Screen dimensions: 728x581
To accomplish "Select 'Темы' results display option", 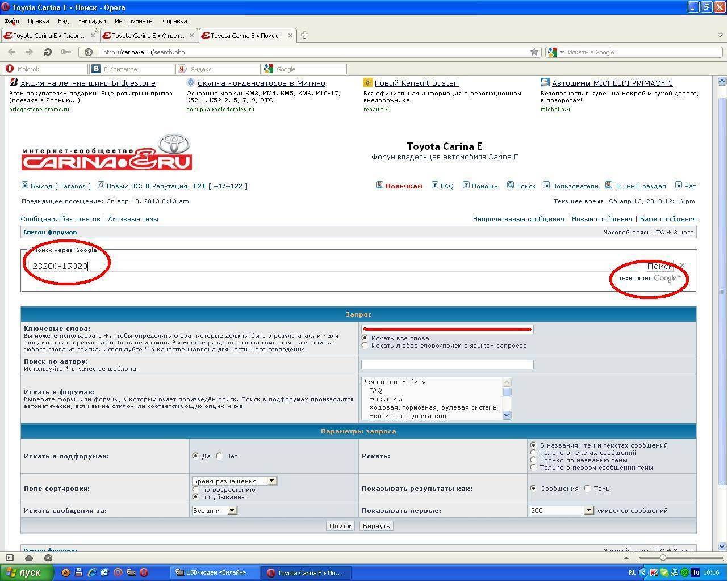I will [x=588, y=488].
